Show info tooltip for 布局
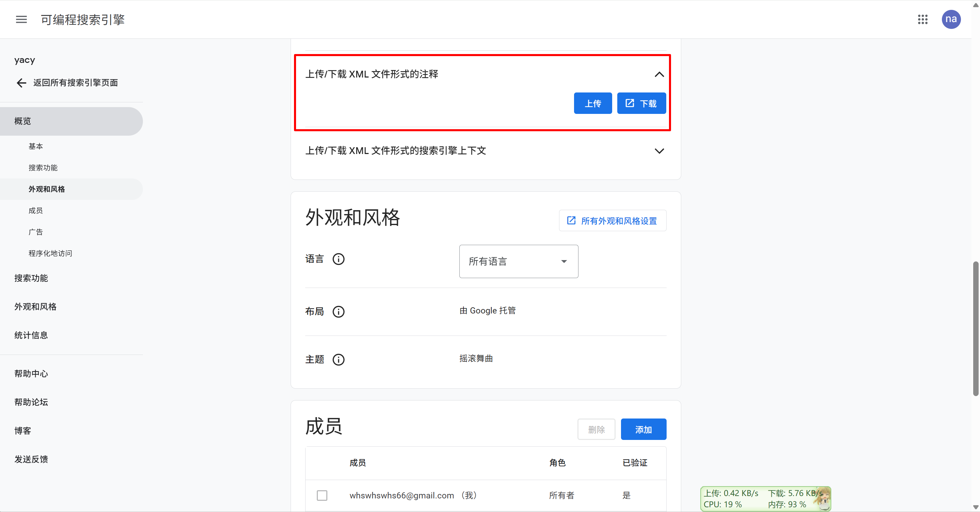 [338, 312]
